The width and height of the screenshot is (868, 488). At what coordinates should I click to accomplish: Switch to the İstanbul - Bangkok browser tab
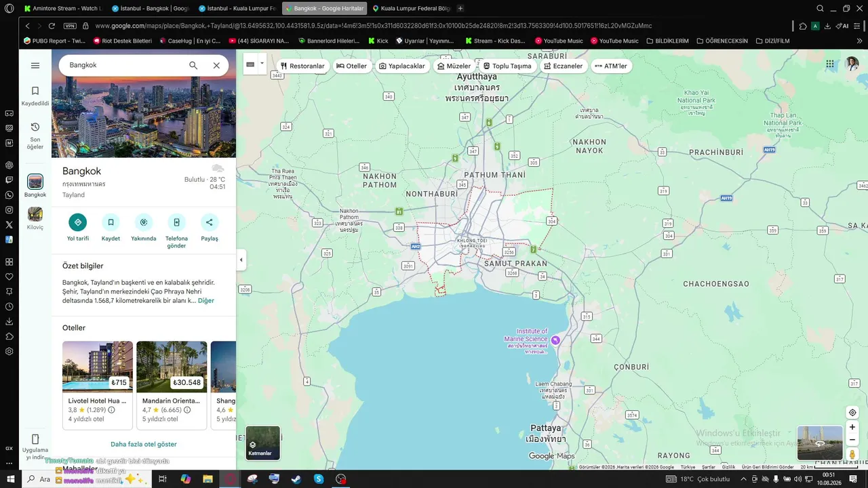coord(150,8)
